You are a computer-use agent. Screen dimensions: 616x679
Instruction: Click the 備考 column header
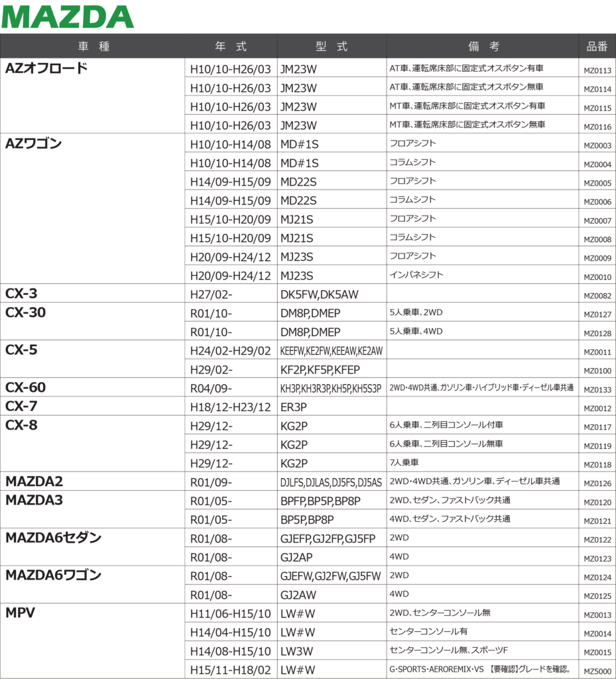point(483,46)
